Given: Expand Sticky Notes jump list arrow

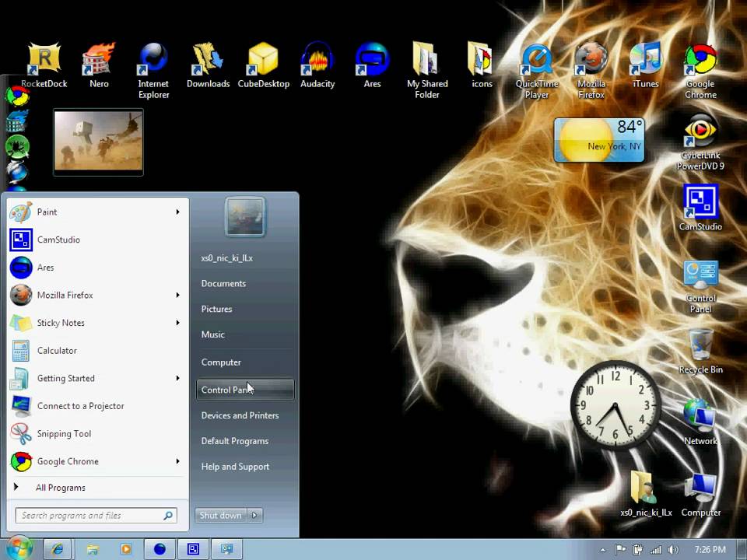Looking at the screenshot, I should click(177, 323).
